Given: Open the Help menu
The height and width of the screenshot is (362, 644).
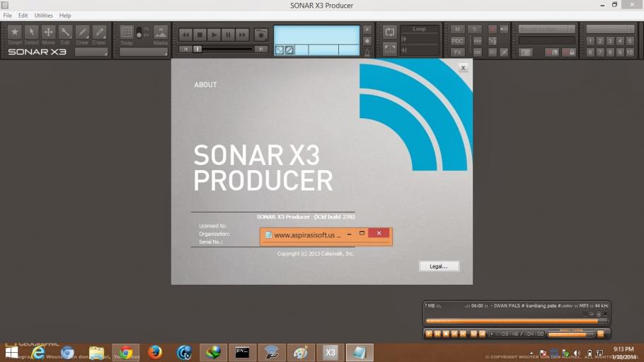Looking at the screenshot, I should tap(65, 15).
